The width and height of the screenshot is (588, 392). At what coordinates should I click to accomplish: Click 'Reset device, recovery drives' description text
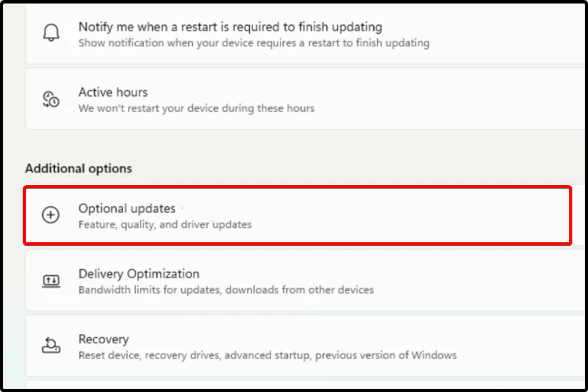point(267,355)
